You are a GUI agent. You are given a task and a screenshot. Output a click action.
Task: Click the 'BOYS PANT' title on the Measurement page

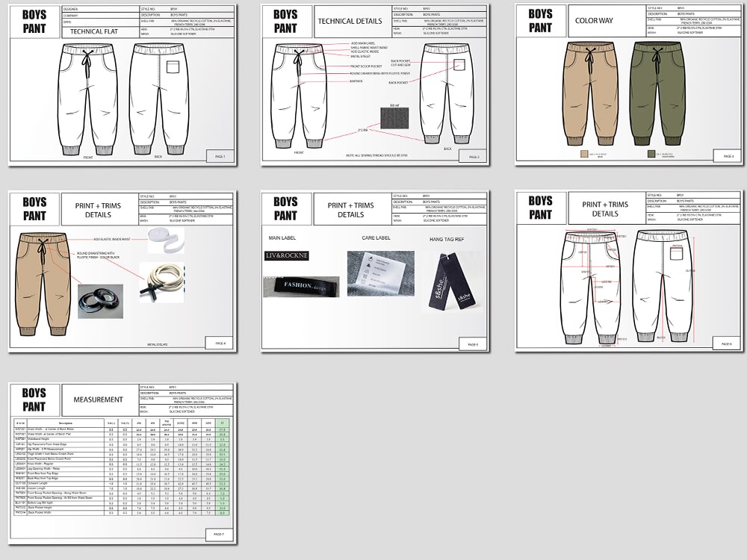34,399
